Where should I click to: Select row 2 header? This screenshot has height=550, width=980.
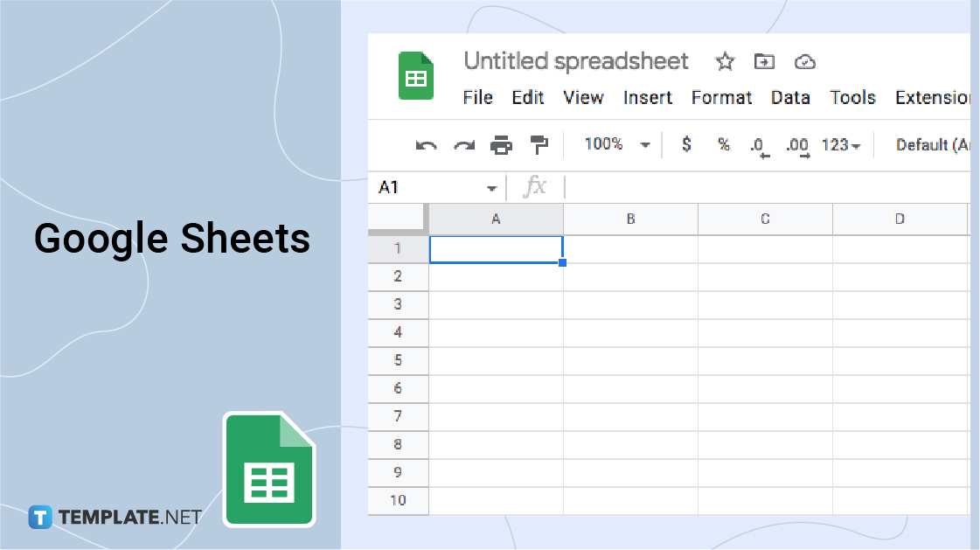click(398, 277)
